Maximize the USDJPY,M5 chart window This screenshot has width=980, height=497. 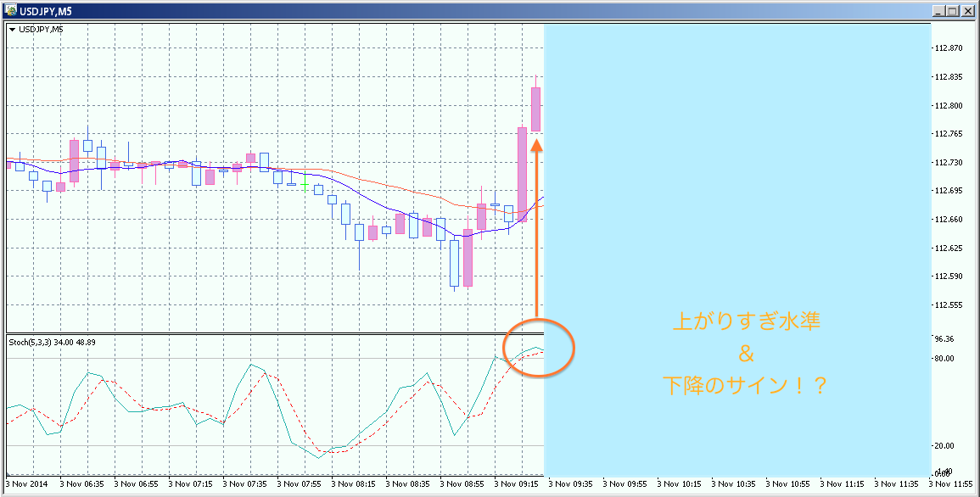click(x=953, y=11)
